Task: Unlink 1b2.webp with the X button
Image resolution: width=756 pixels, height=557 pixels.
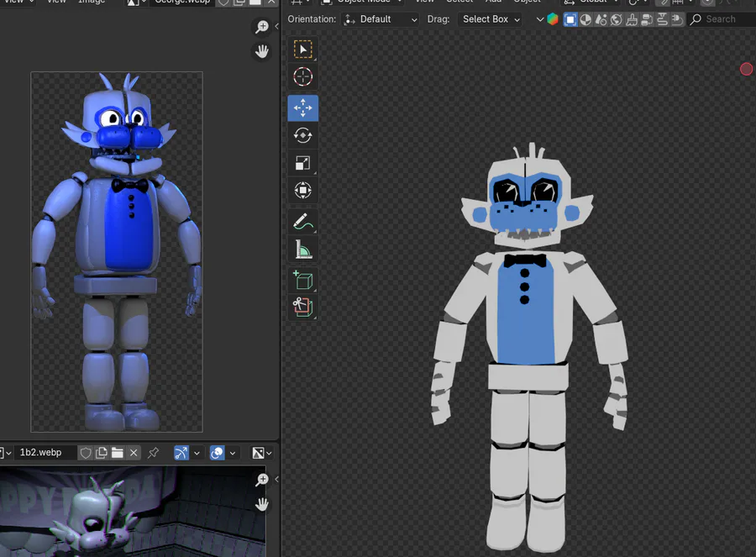Action: (x=134, y=453)
